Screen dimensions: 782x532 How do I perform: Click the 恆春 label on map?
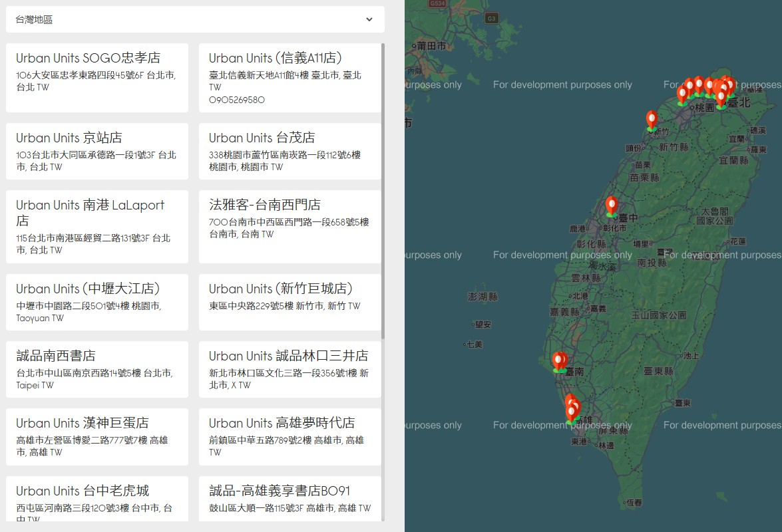click(x=634, y=503)
